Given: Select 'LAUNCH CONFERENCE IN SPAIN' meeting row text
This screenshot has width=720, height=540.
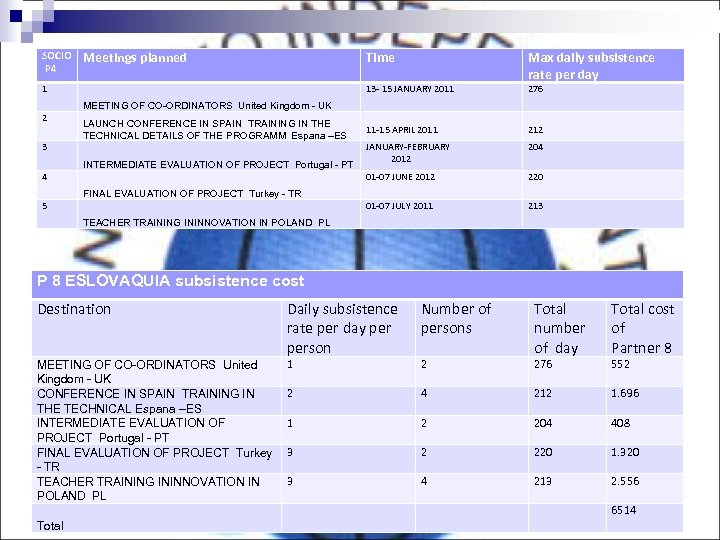Looking at the screenshot, I should point(214,129).
